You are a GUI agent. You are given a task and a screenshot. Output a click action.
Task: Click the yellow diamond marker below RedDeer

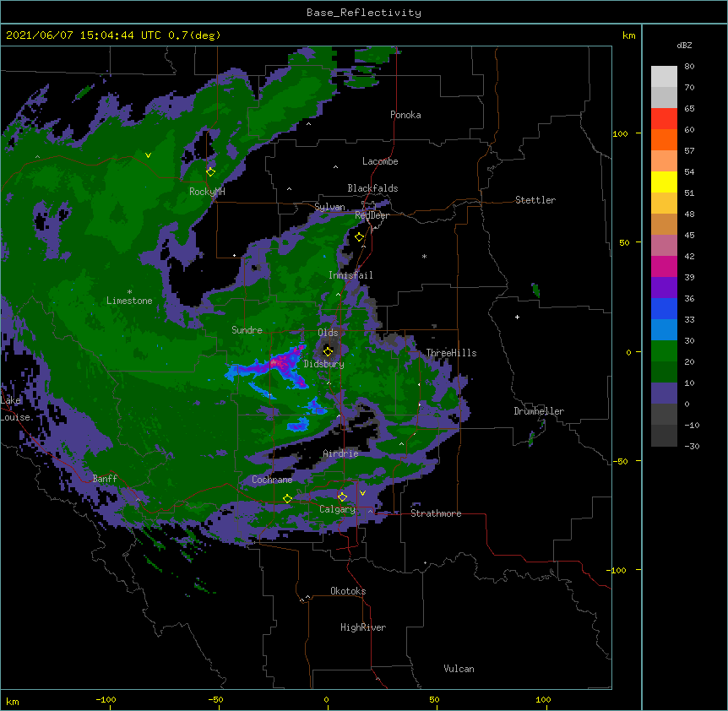pos(359,237)
